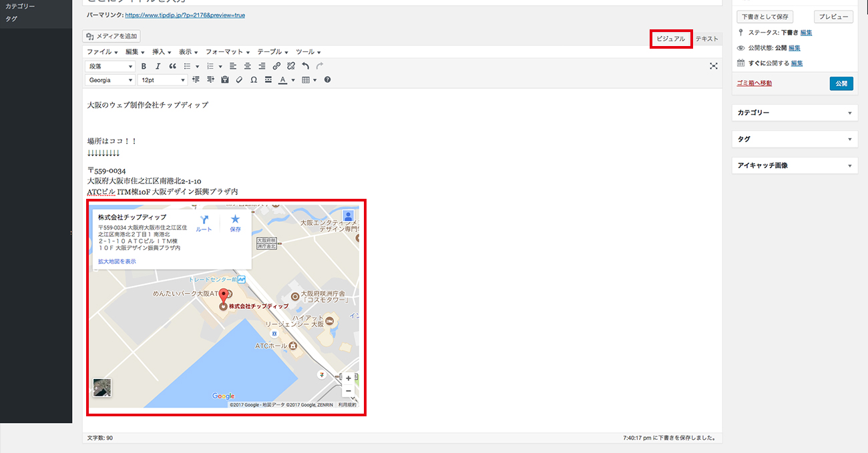Image resolution: width=868 pixels, height=453 pixels.
Task: Open keyboard shortcuts help icon
Action: point(327,79)
